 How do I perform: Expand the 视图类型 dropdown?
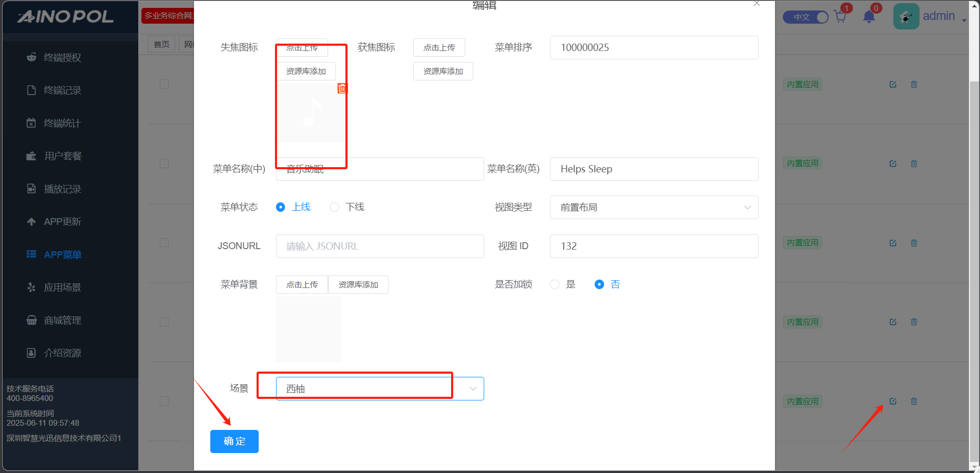(x=654, y=208)
